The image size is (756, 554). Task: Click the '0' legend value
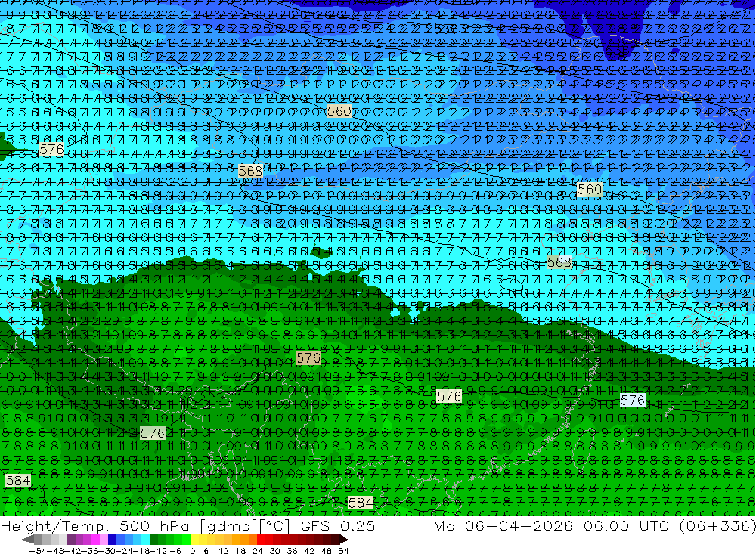[x=192, y=551]
